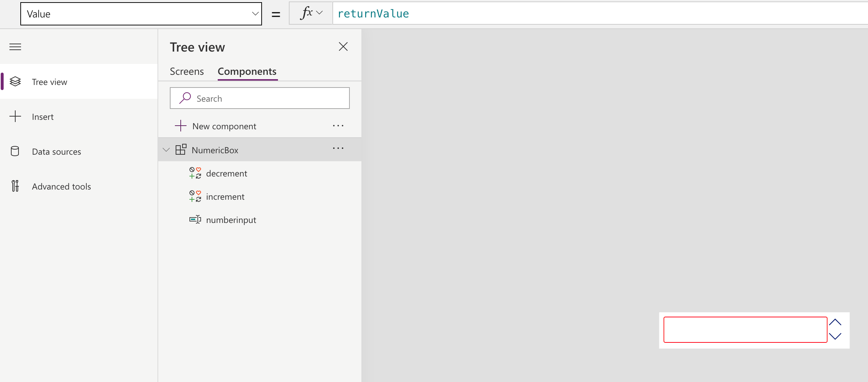This screenshot has width=868, height=382.
Task: Click the decrement control icon
Action: point(195,173)
